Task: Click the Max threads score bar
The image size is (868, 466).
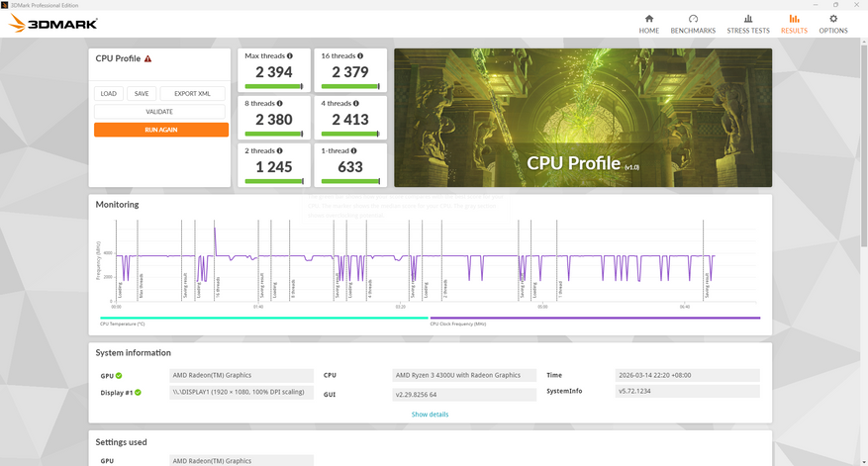Action: [274, 86]
